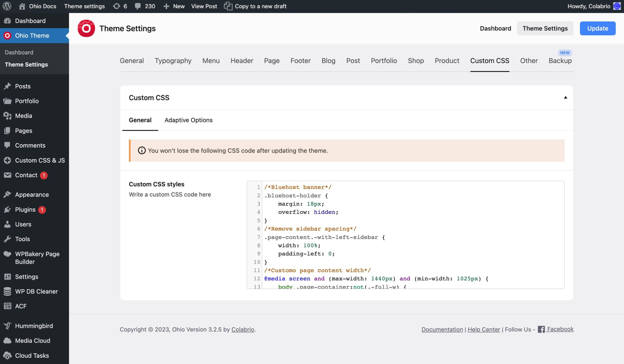
Task: Open the Help Center footer link
Action: 484,329
